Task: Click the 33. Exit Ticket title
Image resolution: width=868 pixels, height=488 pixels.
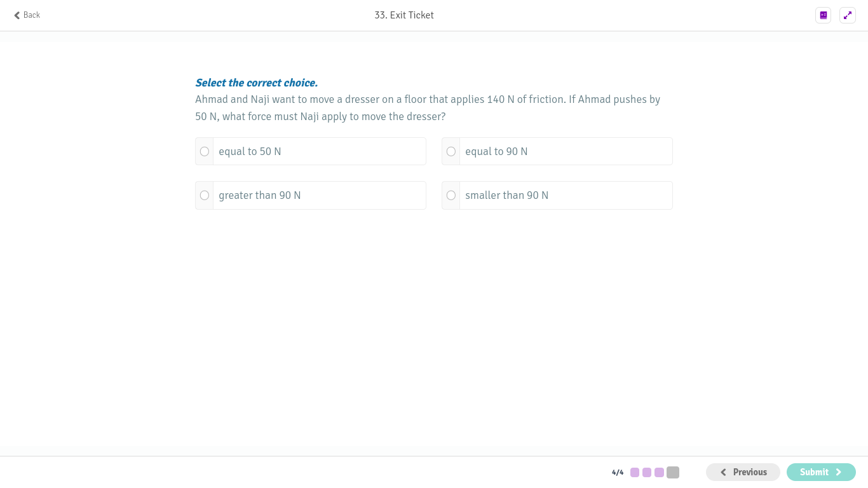Action: (x=404, y=15)
